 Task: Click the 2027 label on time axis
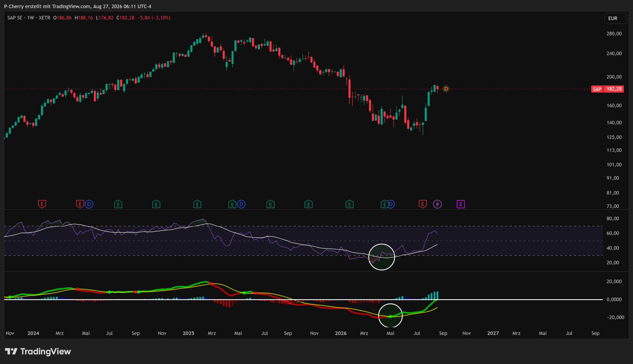point(493,333)
